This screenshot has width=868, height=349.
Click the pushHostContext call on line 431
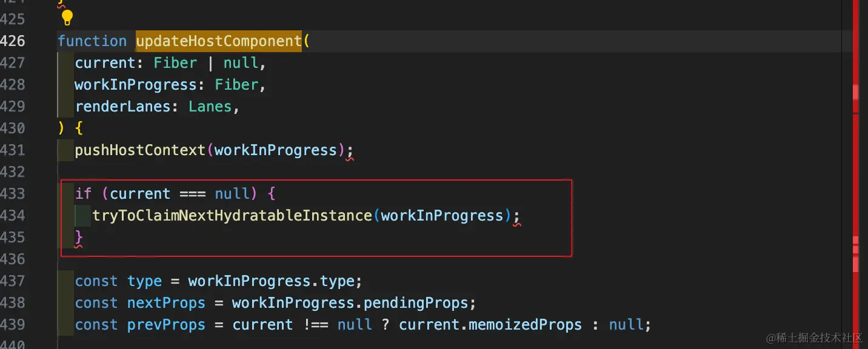click(140, 150)
